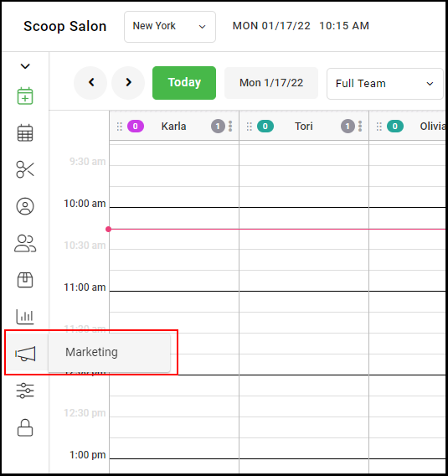Click the lock icon in sidebar
The width and height of the screenshot is (448, 476).
point(25,427)
